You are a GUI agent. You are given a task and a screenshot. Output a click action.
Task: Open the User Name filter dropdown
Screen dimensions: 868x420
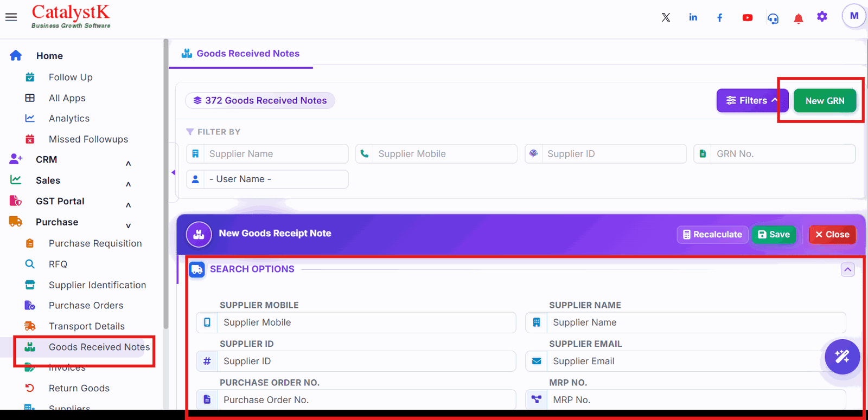267,179
